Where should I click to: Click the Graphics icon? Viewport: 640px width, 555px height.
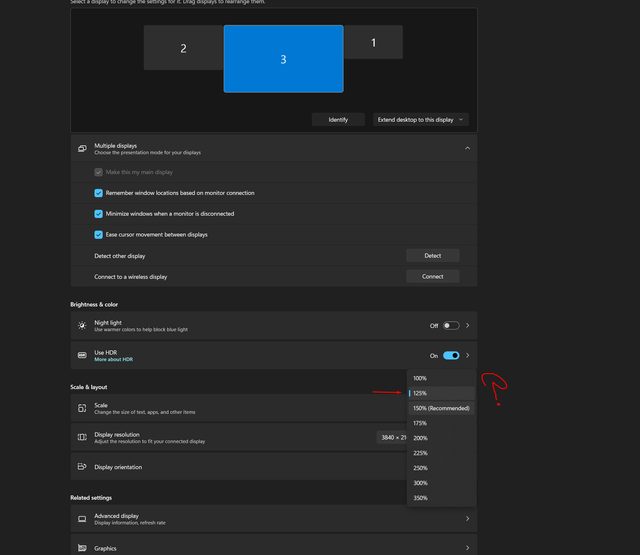[82, 548]
